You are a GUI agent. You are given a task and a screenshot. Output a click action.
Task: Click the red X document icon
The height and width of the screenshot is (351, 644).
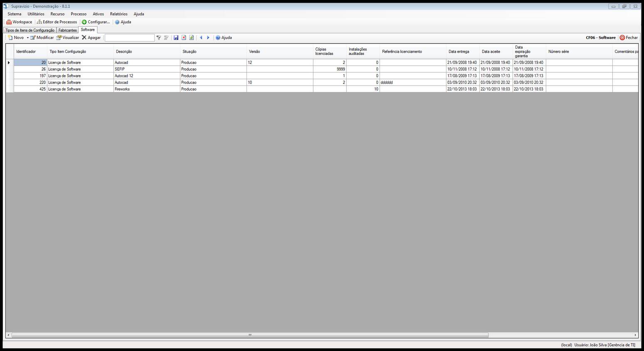coord(184,37)
